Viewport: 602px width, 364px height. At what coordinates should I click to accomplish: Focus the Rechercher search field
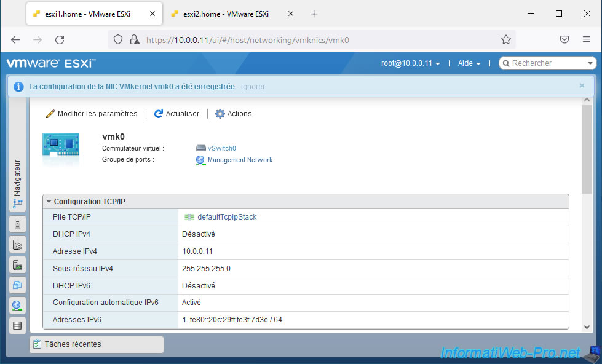point(547,63)
